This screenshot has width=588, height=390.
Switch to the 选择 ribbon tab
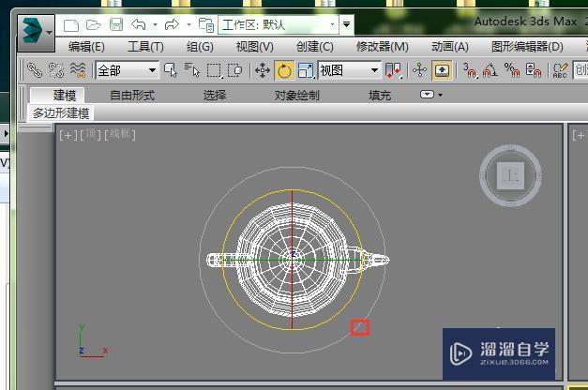click(215, 96)
